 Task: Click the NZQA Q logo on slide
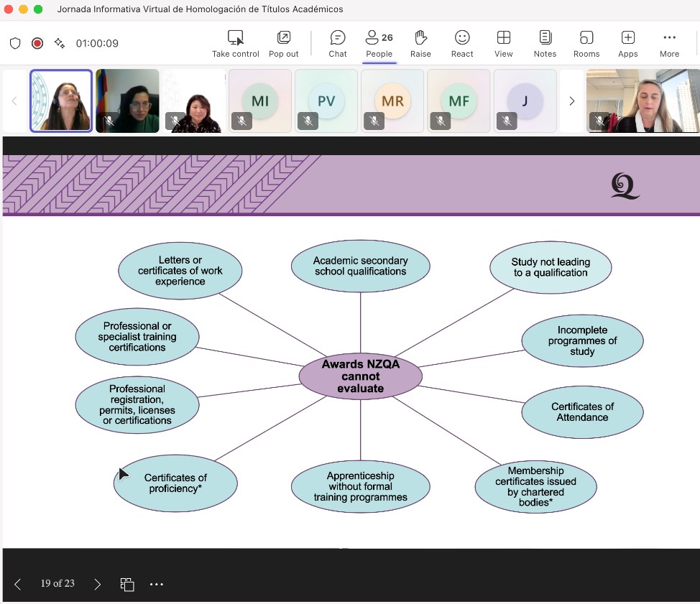pyautogui.click(x=625, y=185)
